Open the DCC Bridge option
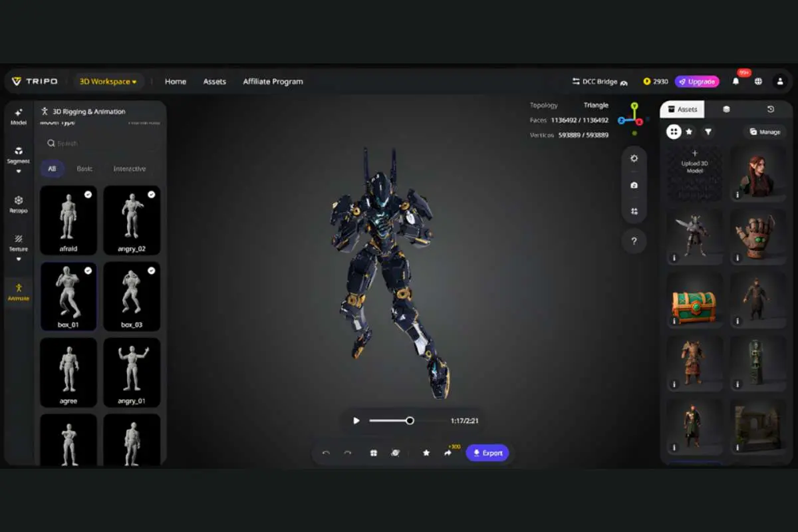Viewport: 798px width, 532px height. pos(600,82)
